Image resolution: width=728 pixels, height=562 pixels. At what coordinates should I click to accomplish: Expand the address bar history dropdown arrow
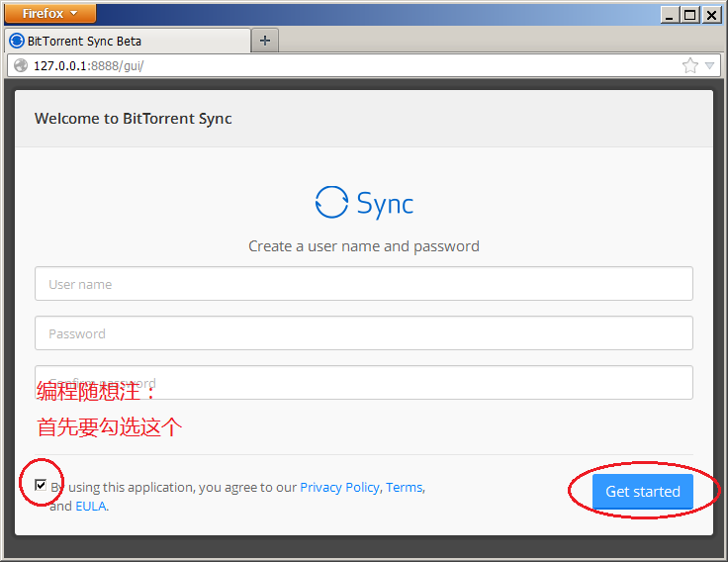point(709,66)
